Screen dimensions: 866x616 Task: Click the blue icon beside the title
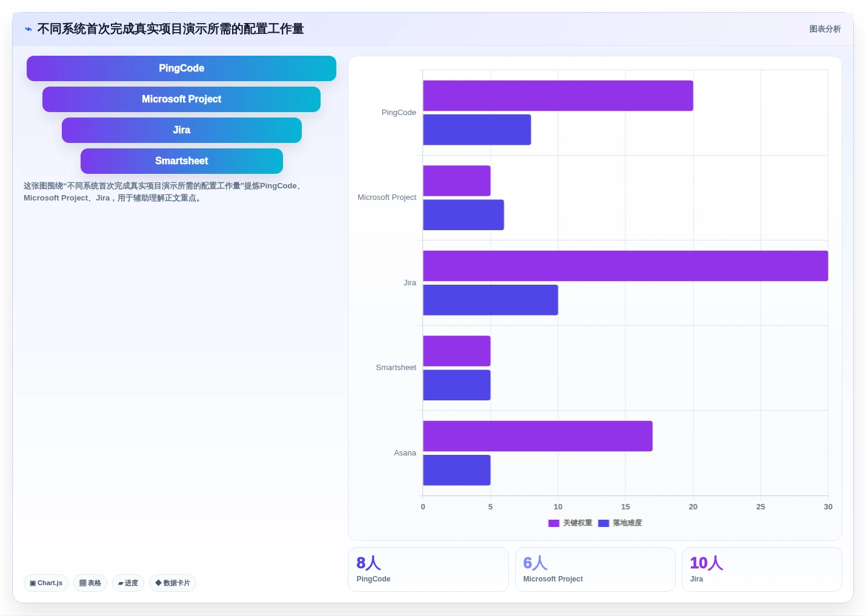(28, 29)
